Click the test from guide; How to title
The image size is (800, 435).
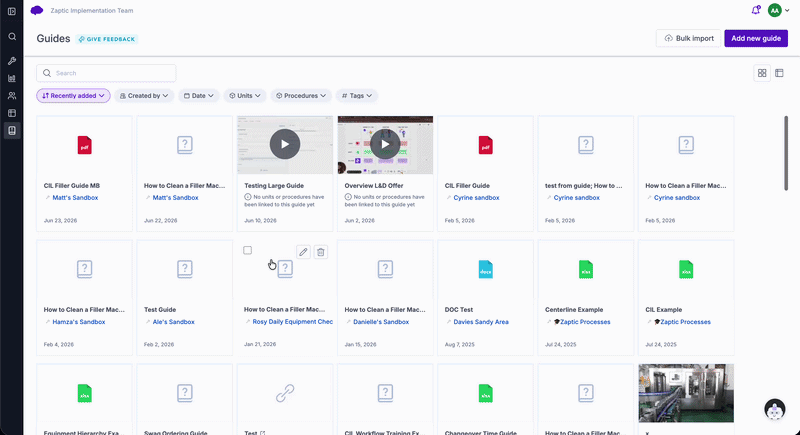point(584,186)
